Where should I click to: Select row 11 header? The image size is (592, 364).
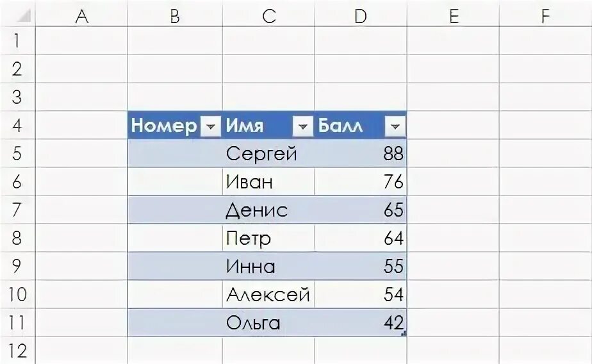[17, 322]
